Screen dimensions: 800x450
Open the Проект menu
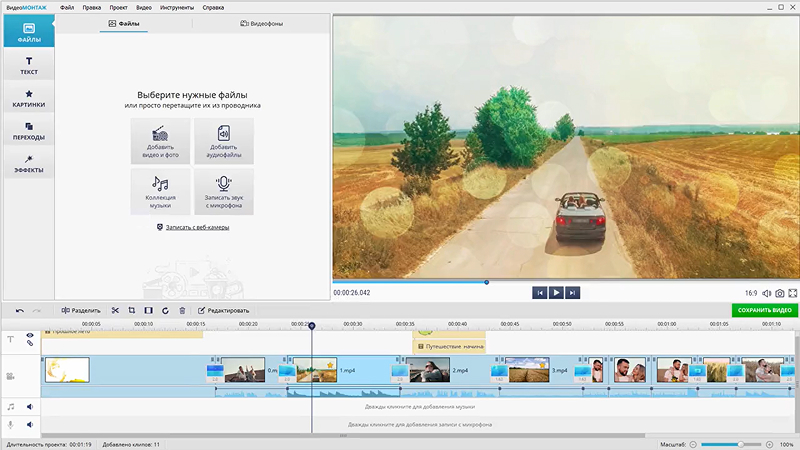[x=118, y=8]
